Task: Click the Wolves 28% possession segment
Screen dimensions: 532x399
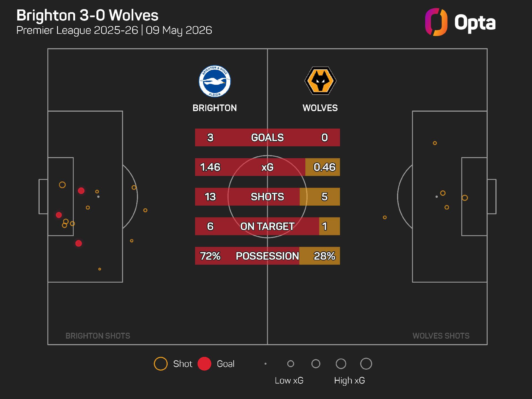Action: pyautogui.click(x=319, y=256)
